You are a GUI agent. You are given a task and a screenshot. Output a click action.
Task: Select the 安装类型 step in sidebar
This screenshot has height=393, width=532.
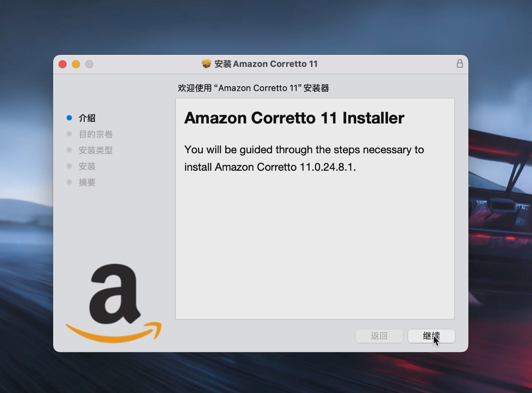(95, 150)
